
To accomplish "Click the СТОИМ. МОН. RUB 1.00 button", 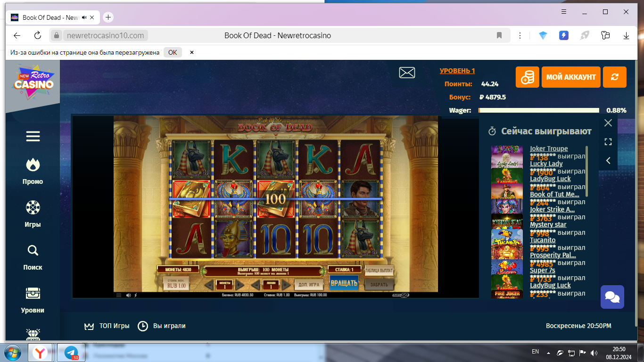I will tap(176, 284).
